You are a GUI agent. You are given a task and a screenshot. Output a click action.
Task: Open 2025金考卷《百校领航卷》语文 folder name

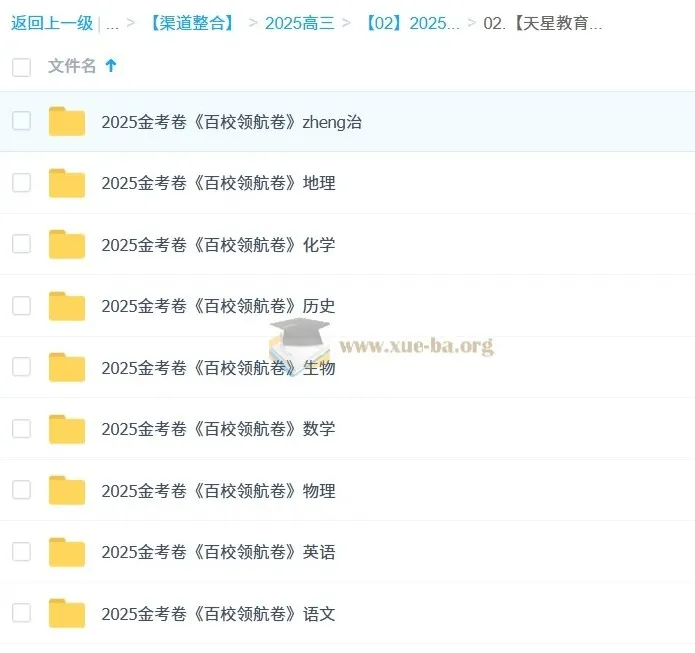[218, 614]
